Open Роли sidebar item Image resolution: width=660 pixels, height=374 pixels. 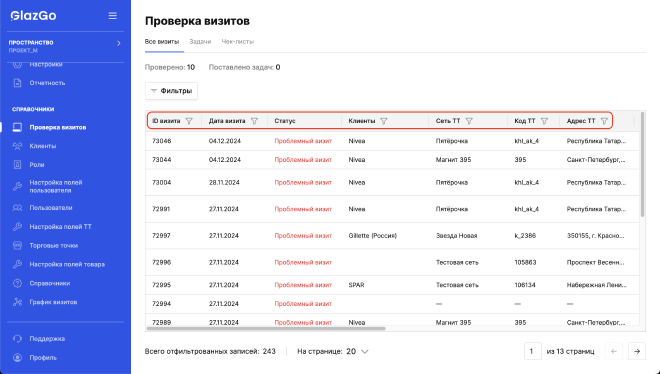(x=37, y=165)
